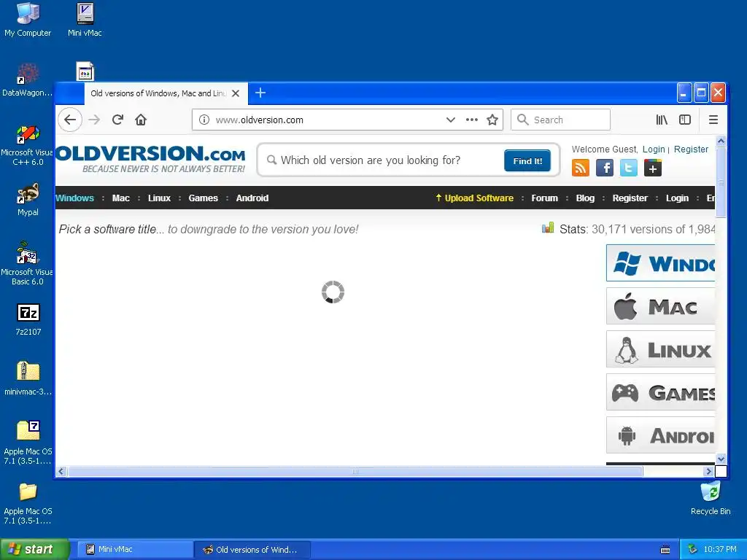
Task: Open the Facebook social icon
Action: coord(605,168)
